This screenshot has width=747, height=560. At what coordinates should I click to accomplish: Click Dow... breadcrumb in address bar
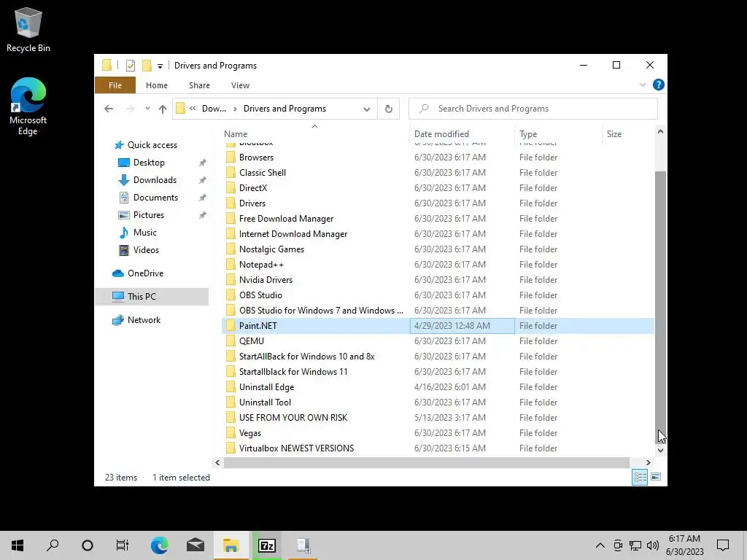point(214,109)
